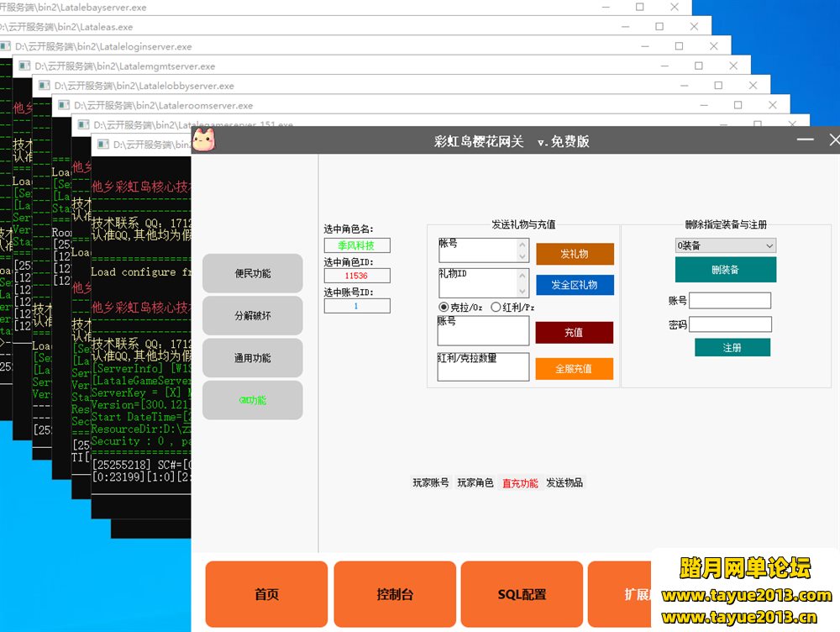Minimize the Lataleloginserver.exe console window
The height and width of the screenshot is (632, 840).
(x=645, y=46)
